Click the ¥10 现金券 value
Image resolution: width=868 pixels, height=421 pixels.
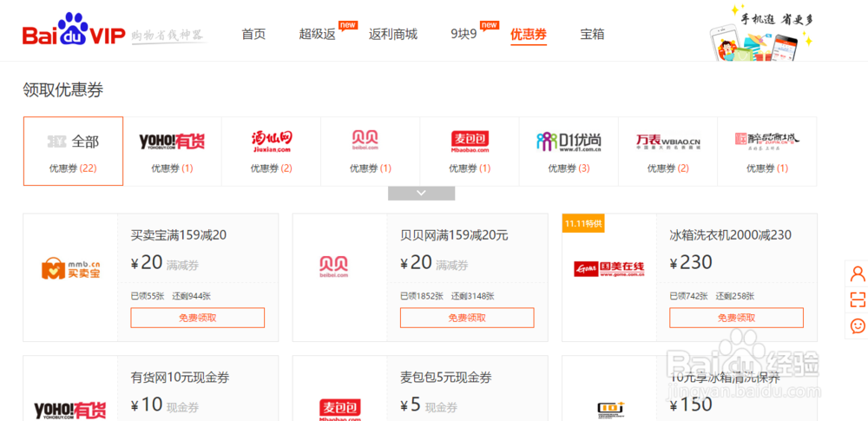point(164,405)
